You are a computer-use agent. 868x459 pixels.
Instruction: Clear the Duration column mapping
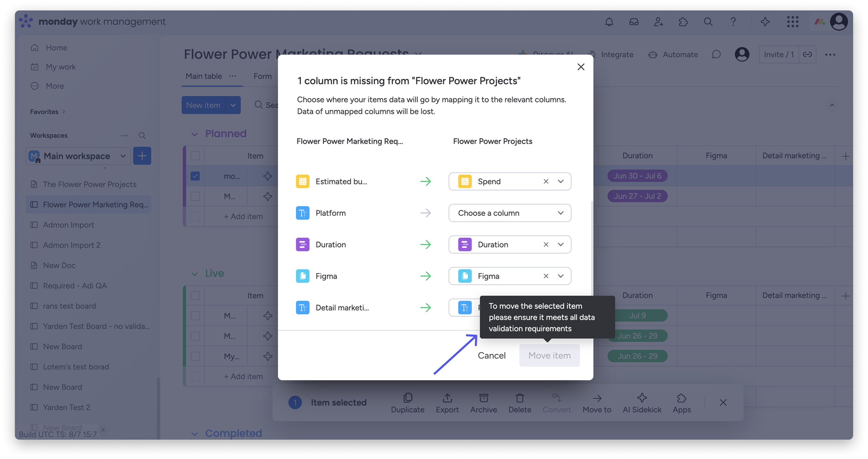(546, 245)
